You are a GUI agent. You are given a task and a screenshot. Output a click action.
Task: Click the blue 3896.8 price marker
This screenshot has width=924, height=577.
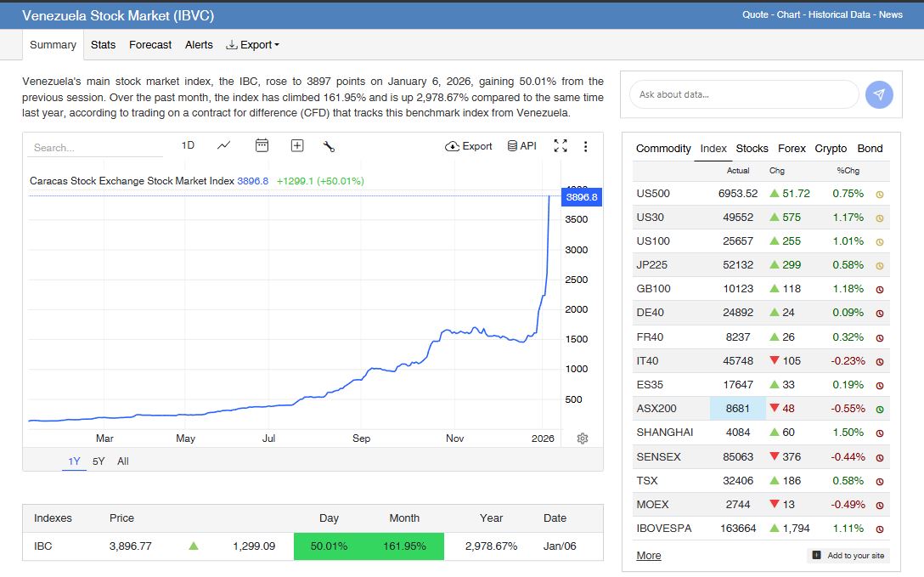coord(582,197)
